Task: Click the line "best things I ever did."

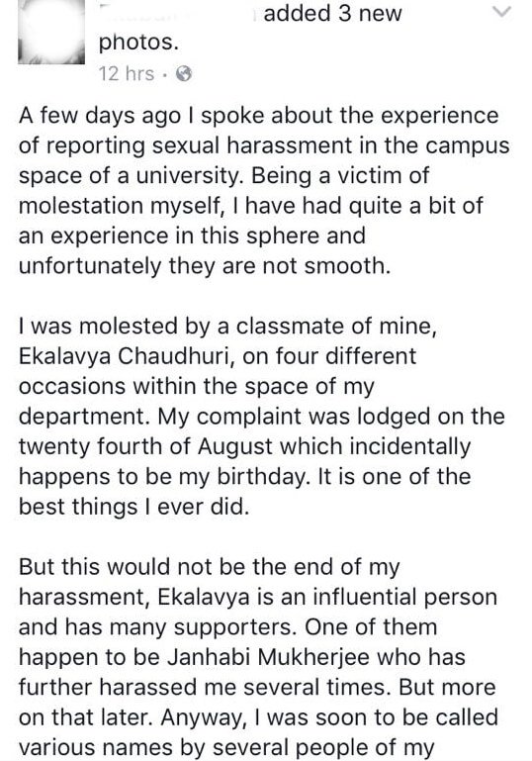Action: pos(133,508)
